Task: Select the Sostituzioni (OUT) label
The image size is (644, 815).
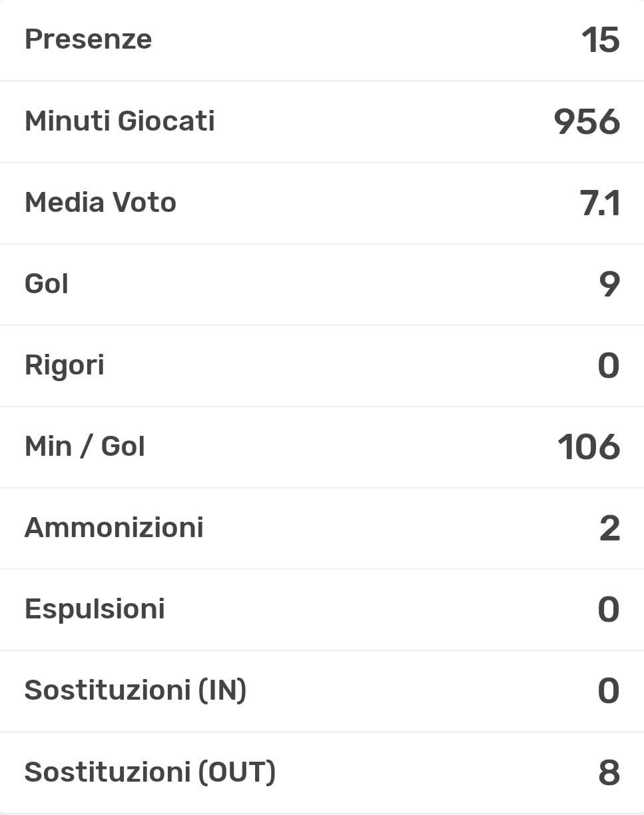Action: [x=150, y=772]
